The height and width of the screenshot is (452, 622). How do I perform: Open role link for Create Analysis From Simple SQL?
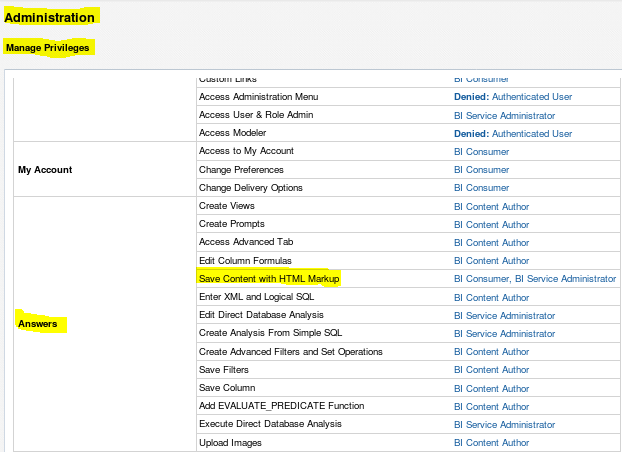click(504, 333)
